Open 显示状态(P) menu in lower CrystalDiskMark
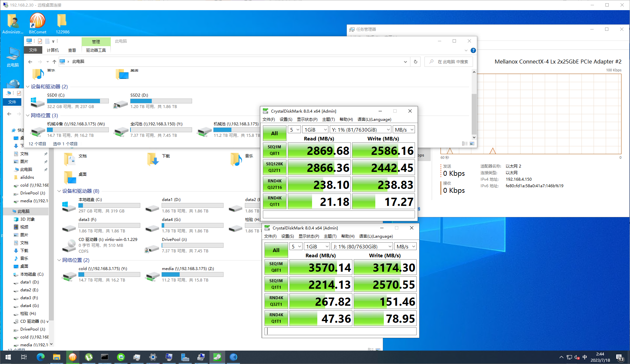 tap(309, 236)
